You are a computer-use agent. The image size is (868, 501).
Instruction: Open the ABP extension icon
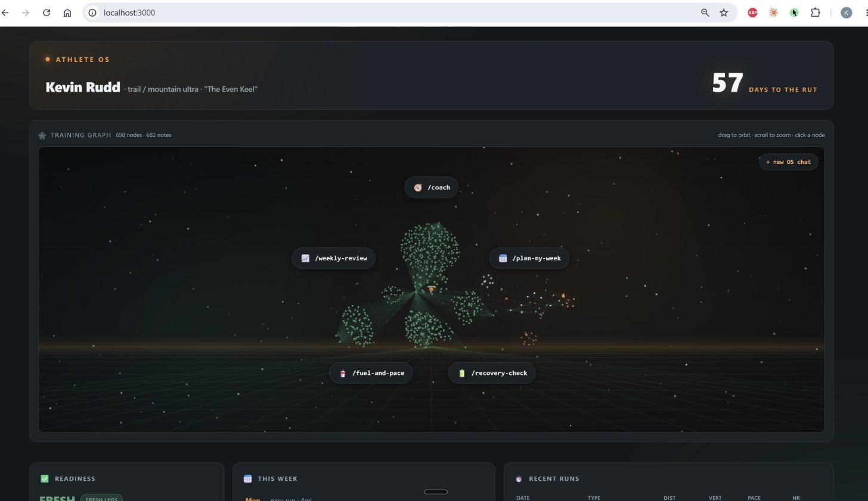coord(752,13)
